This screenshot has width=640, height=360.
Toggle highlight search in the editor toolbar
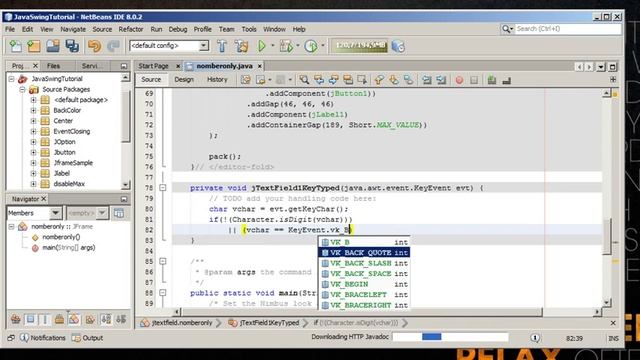(348, 80)
